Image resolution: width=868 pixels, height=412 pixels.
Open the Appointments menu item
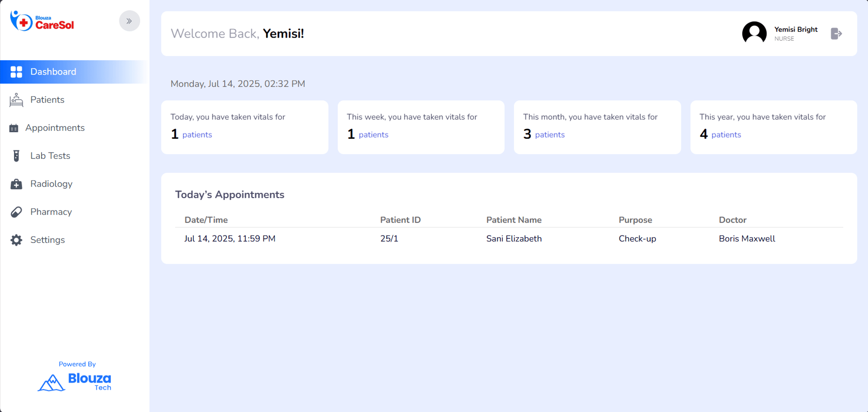click(x=55, y=128)
